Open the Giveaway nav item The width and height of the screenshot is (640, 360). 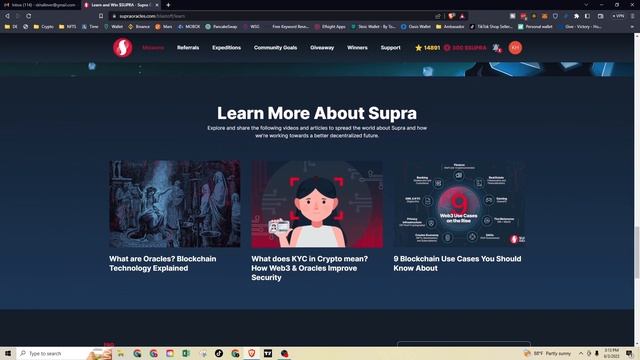tap(322, 48)
